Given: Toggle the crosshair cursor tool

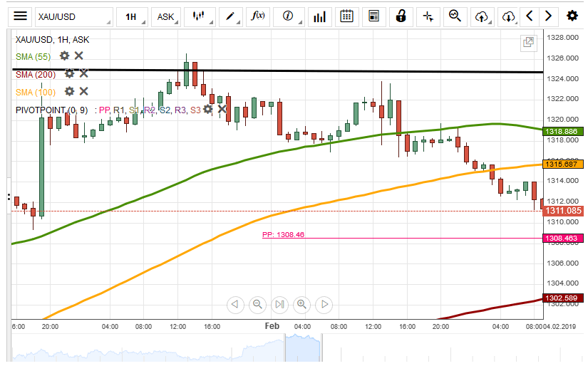Looking at the screenshot, I should [428, 16].
